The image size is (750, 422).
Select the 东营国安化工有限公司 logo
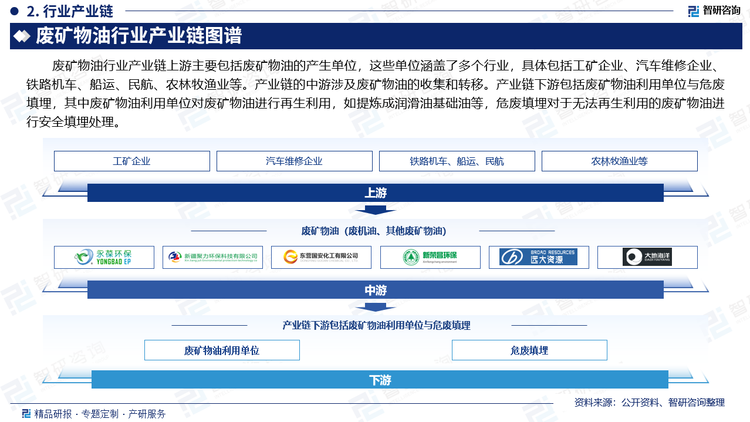321,257
